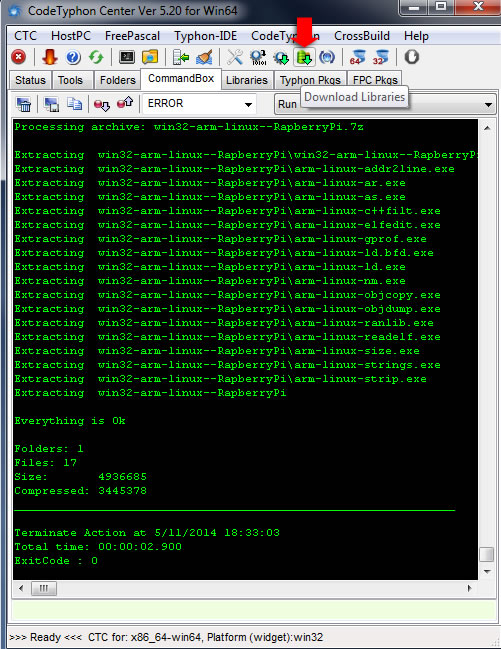Click the red stop icon in toolbar
This screenshot has height=649, width=501.
[19, 57]
